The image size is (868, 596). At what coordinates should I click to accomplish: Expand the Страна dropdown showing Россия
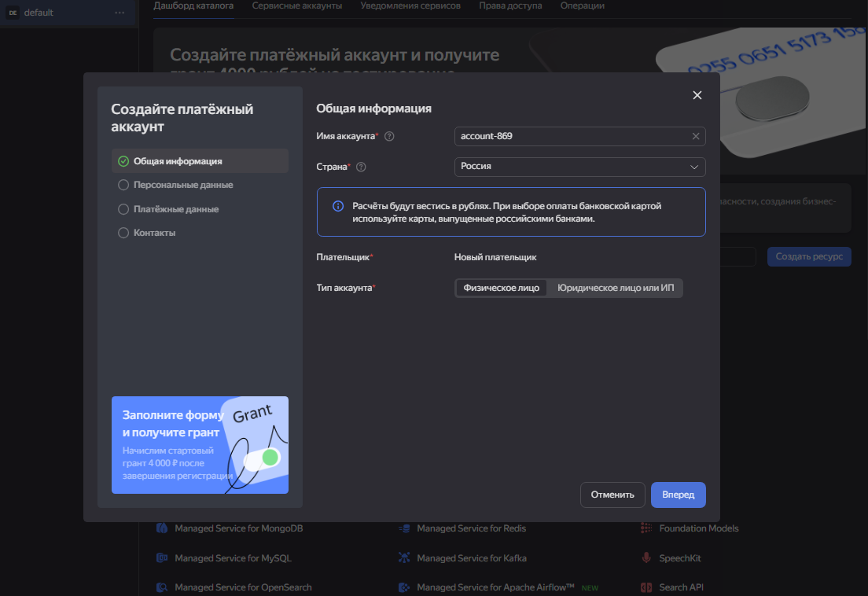pyautogui.click(x=579, y=167)
